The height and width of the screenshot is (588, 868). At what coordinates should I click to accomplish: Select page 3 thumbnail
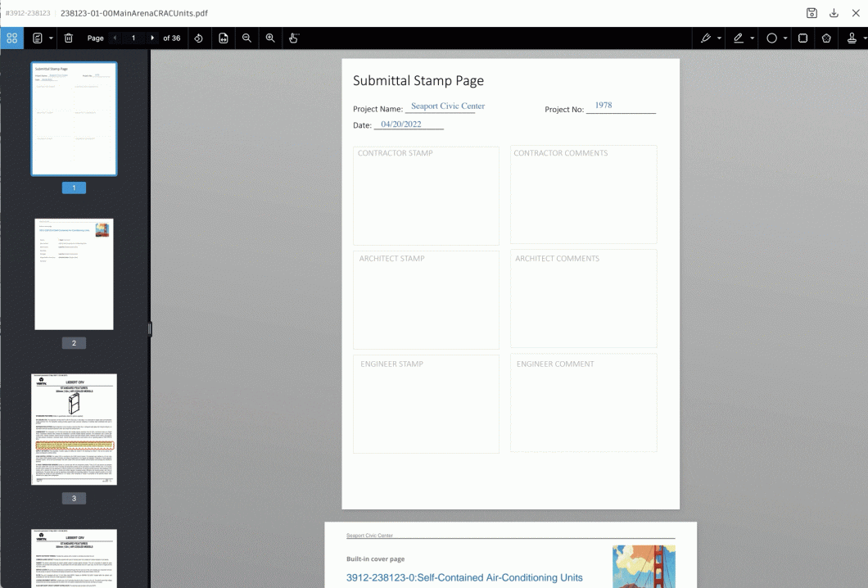click(75, 429)
